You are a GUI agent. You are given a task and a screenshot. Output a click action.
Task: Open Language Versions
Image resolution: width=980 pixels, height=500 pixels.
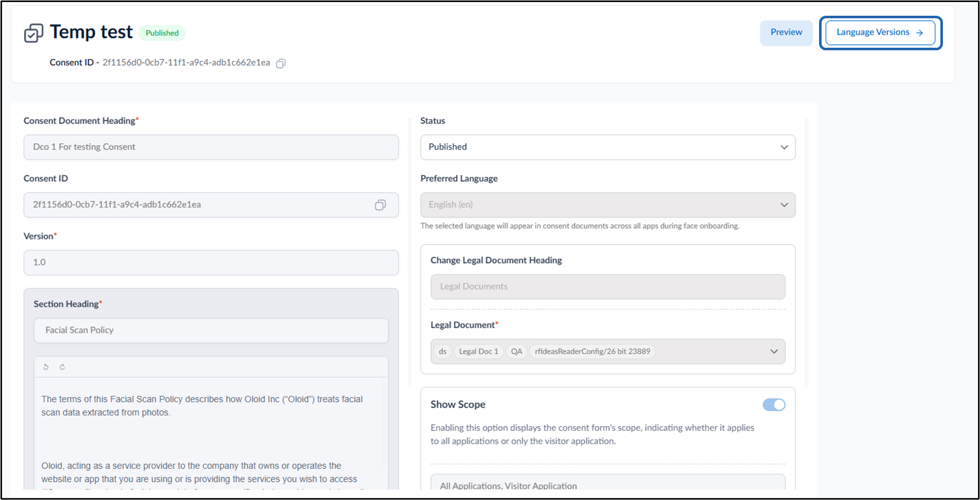click(880, 32)
